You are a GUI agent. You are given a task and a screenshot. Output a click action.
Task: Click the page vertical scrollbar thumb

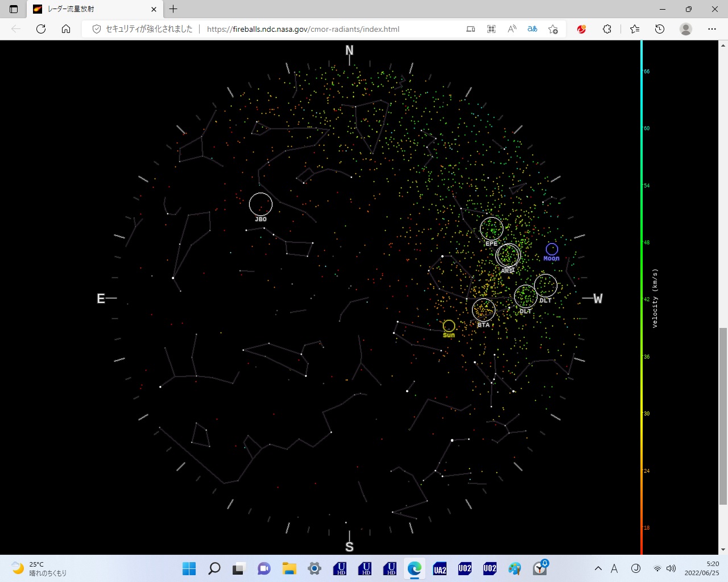tap(723, 415)
